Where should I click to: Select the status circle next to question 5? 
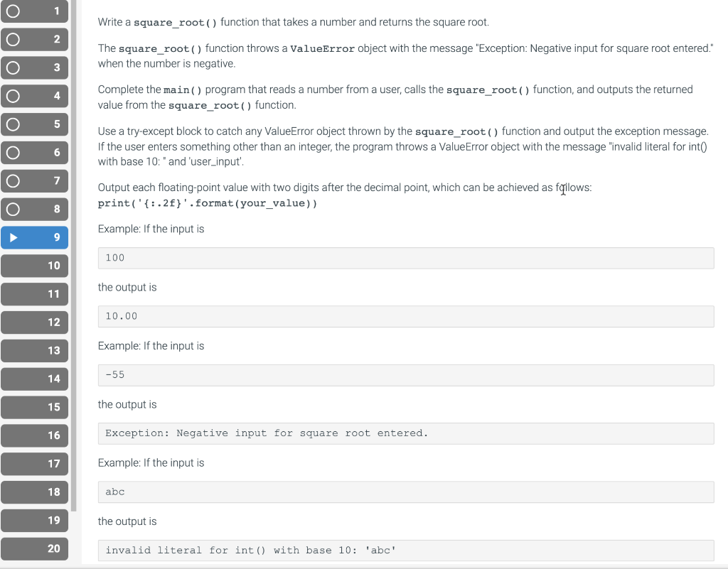[11, 124]
